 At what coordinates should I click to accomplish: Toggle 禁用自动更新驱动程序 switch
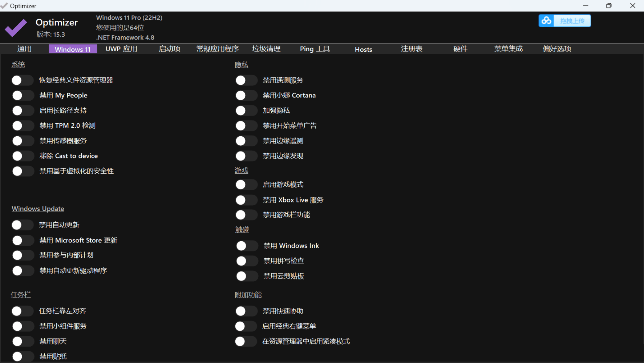23,271
